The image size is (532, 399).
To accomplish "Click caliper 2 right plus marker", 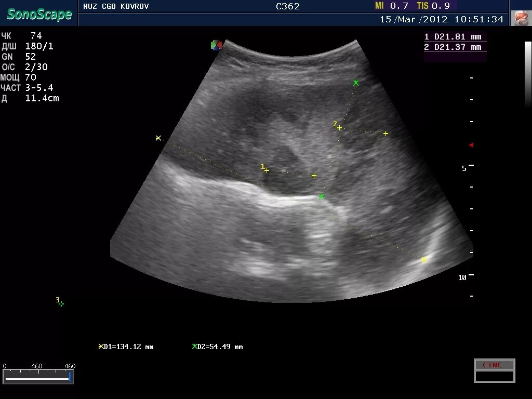I will [x=385, y=134].
